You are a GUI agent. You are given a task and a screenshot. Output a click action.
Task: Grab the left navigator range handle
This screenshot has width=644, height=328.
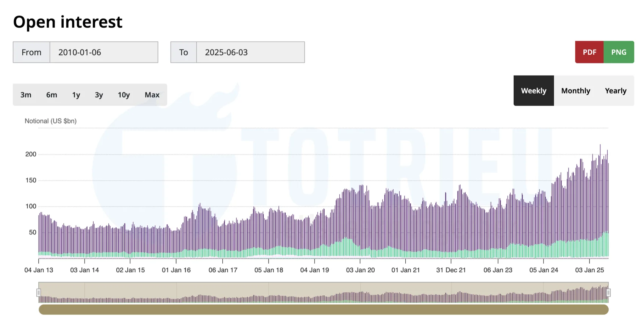[39, 292]
